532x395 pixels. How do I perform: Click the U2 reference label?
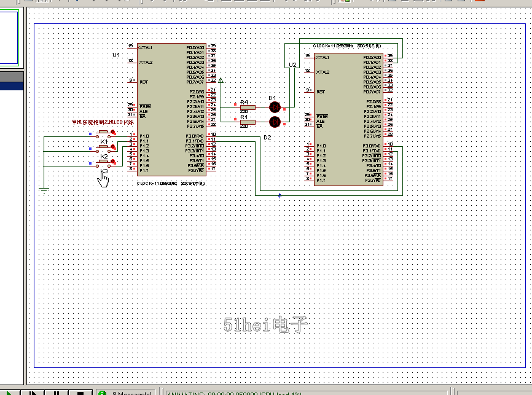click(x=292, y=65)
